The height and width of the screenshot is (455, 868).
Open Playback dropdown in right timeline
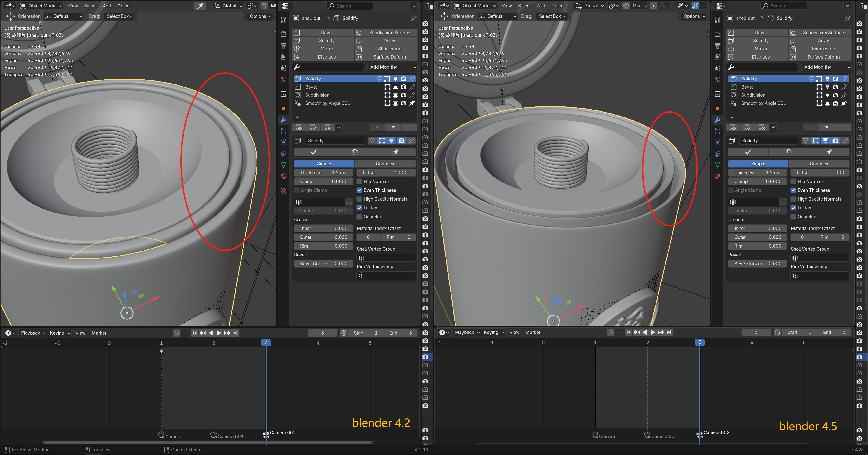[x=467, y=332]
